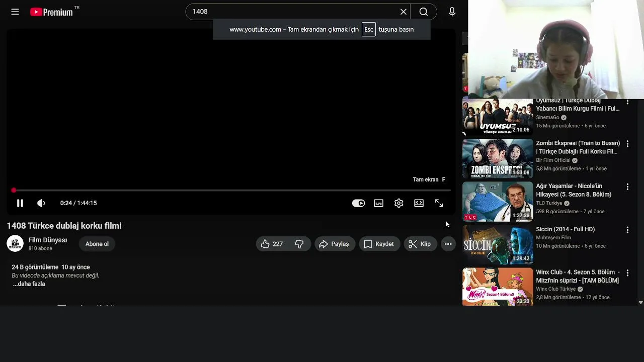
Task: Like the video with thumbs up
Action: [272, 244]
